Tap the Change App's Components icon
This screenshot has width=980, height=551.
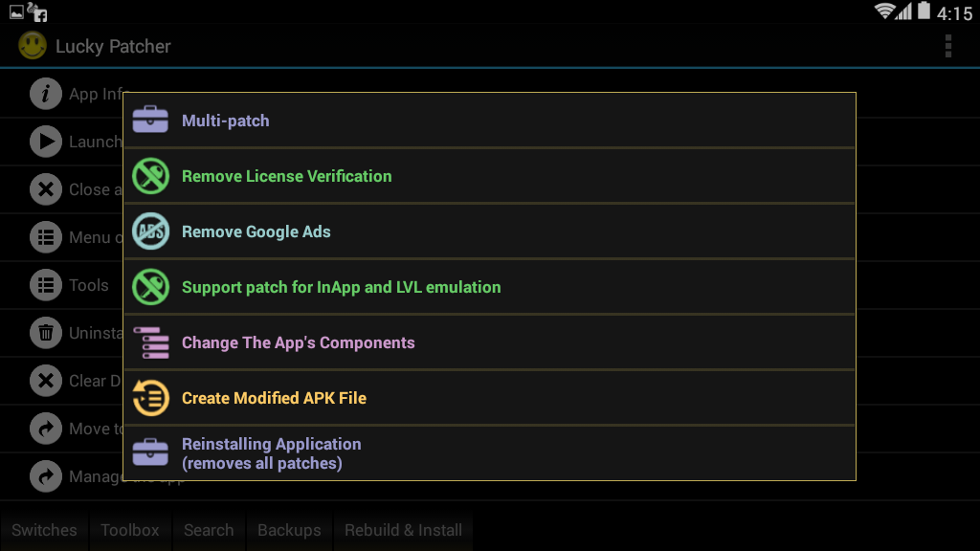point(150,342)
